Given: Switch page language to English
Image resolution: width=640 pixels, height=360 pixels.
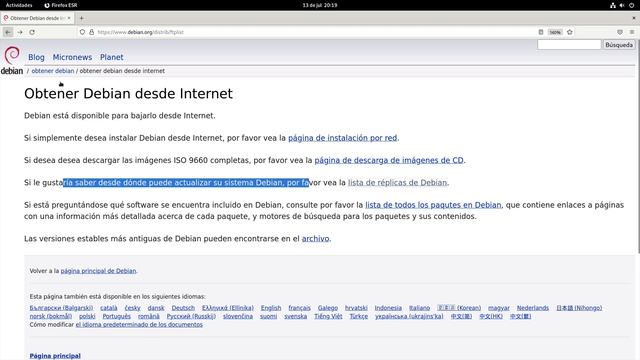Looking at the screenshot, I should 271,308.
